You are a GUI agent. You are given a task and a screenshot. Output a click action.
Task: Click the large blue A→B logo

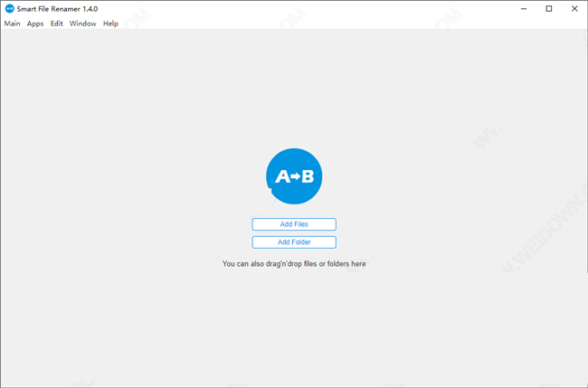[x=294, y=176]
